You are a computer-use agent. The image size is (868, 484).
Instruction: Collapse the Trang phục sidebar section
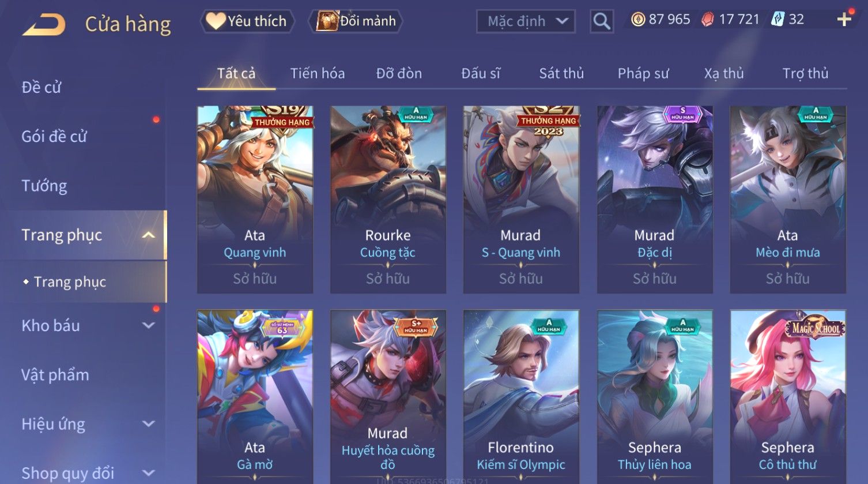coord(148,235)
